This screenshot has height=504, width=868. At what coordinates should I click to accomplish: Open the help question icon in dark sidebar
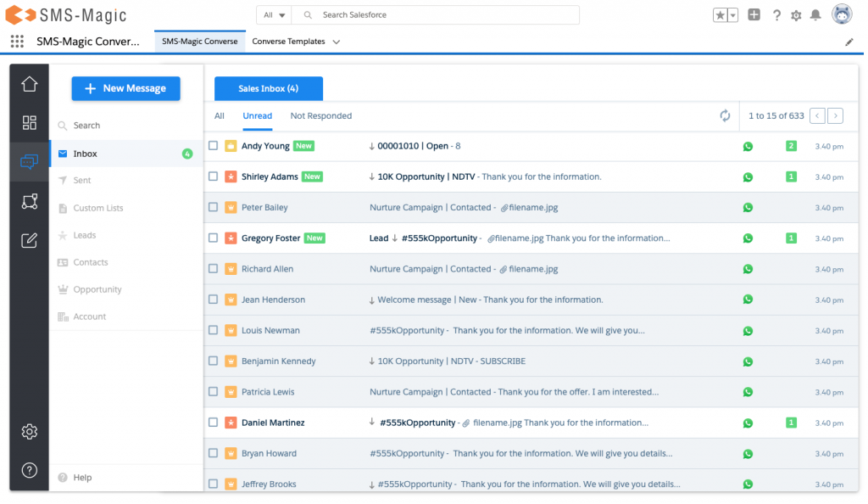[30, 470]
